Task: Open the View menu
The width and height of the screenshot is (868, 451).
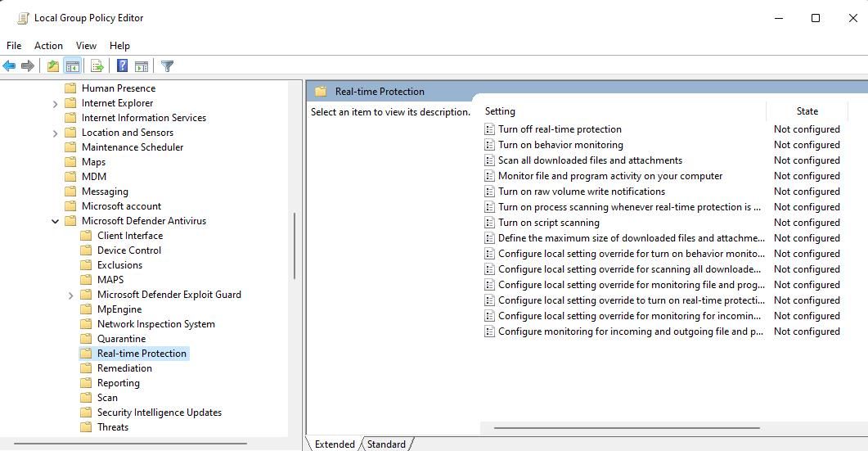Action: (86, 46)
